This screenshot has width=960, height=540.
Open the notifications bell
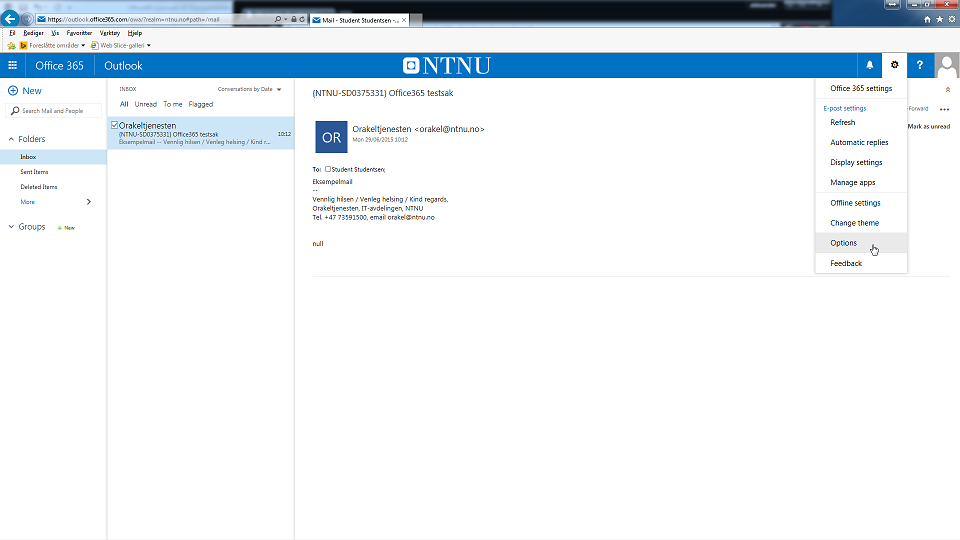(x=869, y=65)
